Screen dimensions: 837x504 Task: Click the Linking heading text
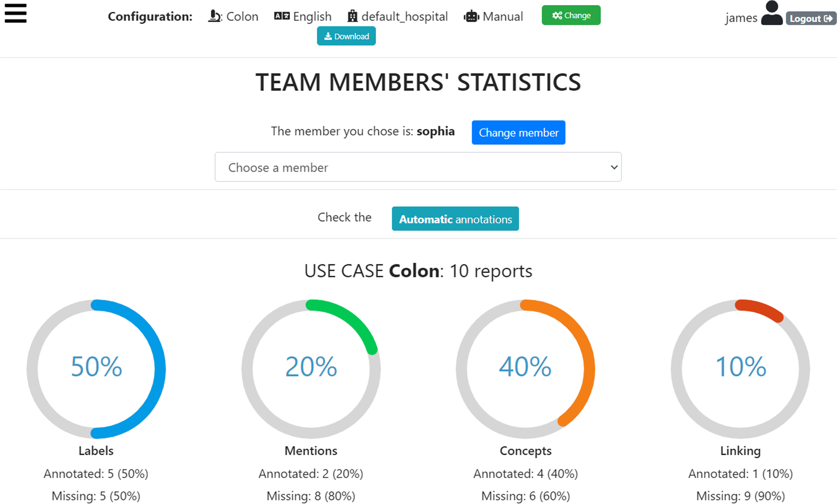(740, 451)
